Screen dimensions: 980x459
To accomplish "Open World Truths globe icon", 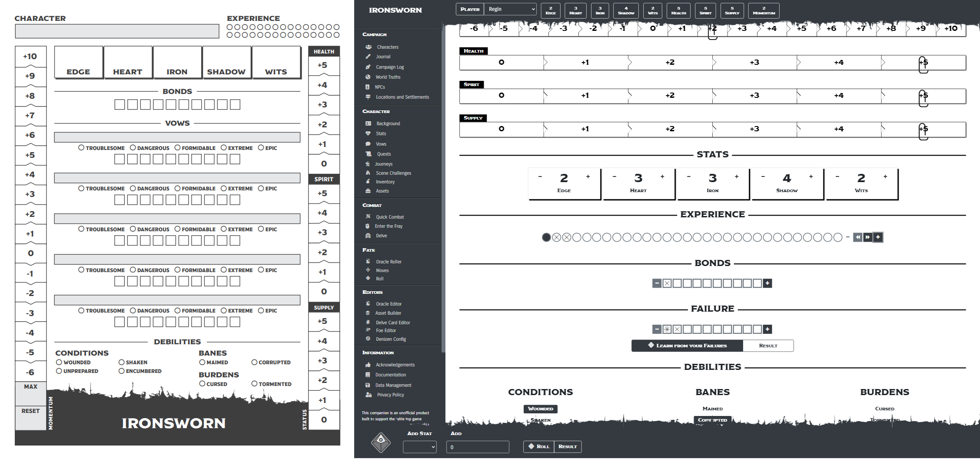I will tap(368, 77).
